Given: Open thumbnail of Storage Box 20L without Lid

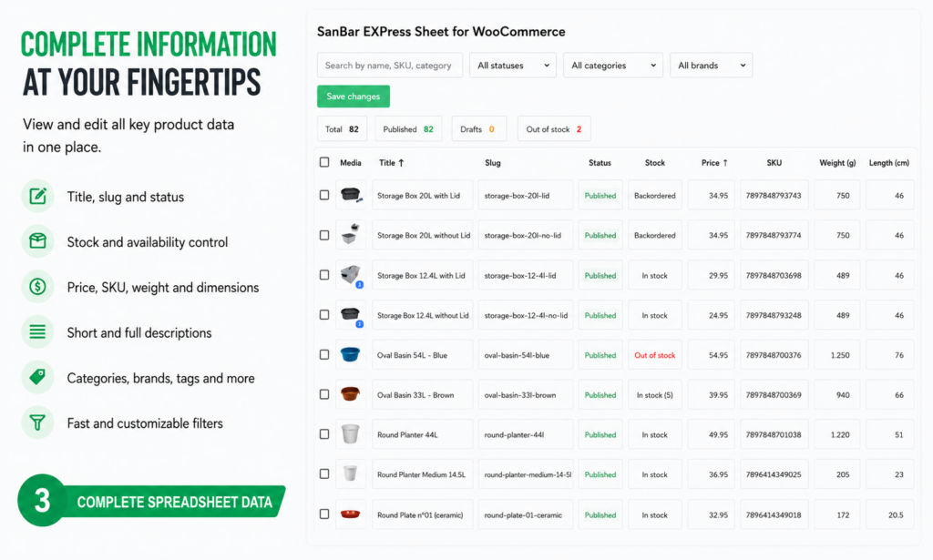Looking at the screenshot, I should tap(351, 235).
